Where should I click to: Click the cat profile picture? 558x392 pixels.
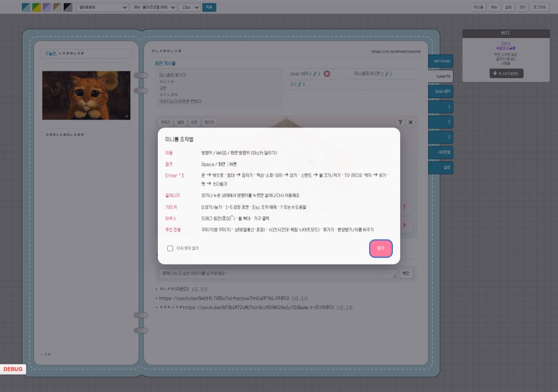pos(86,95)
